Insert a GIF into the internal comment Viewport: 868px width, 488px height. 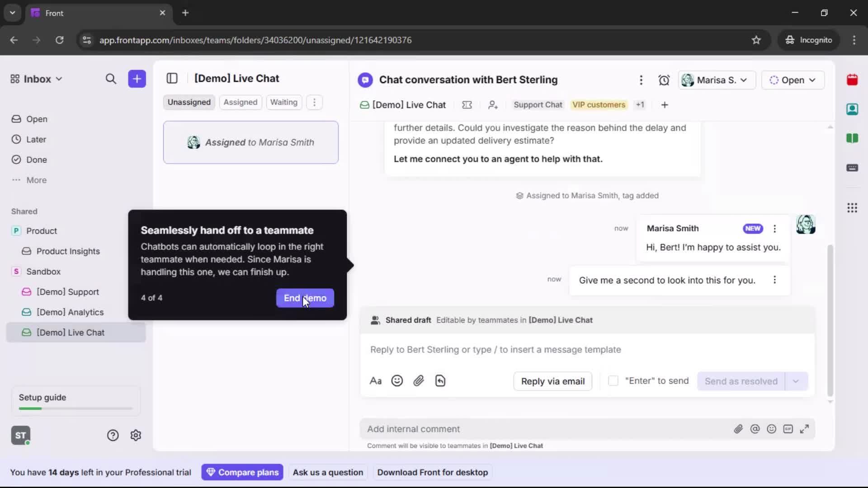pyautogui.click(x=788, y=429)
